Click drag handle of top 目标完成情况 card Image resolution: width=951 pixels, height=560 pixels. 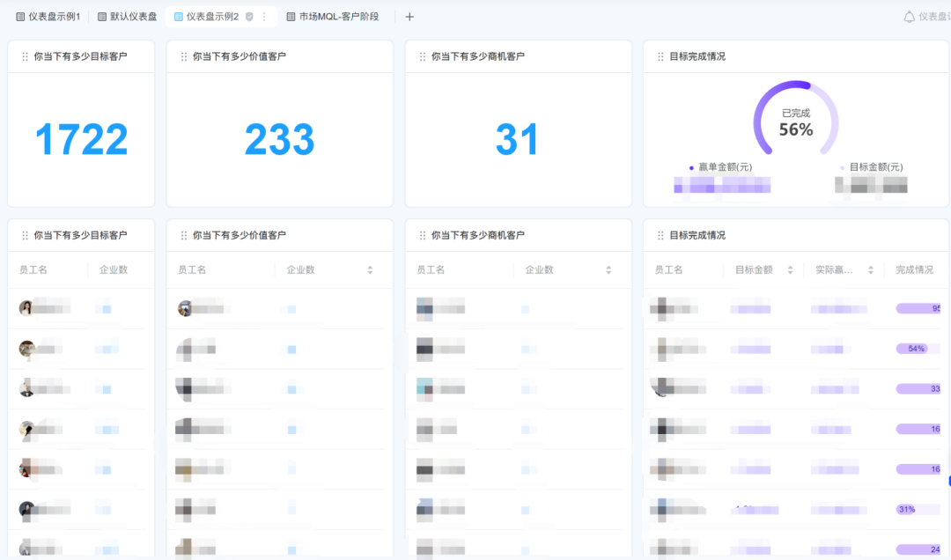(660, 56)
